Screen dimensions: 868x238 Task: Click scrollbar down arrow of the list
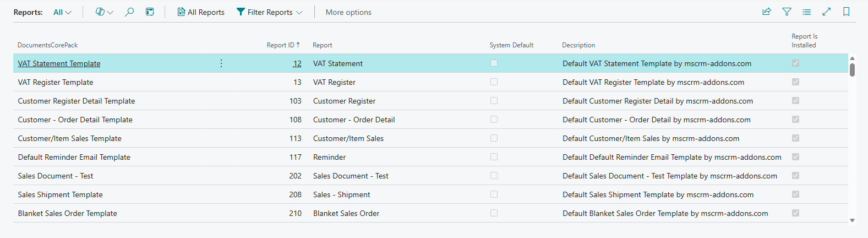[x=852, y=220]
